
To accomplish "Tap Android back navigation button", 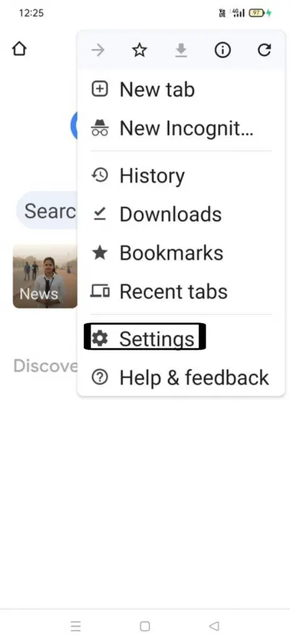I will (x=214, y=626).
